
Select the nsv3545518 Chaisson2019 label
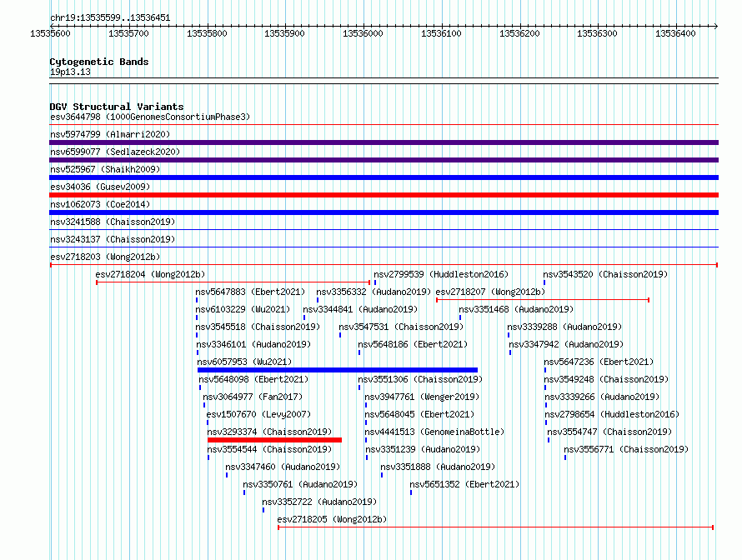click(x=258, y=327)
